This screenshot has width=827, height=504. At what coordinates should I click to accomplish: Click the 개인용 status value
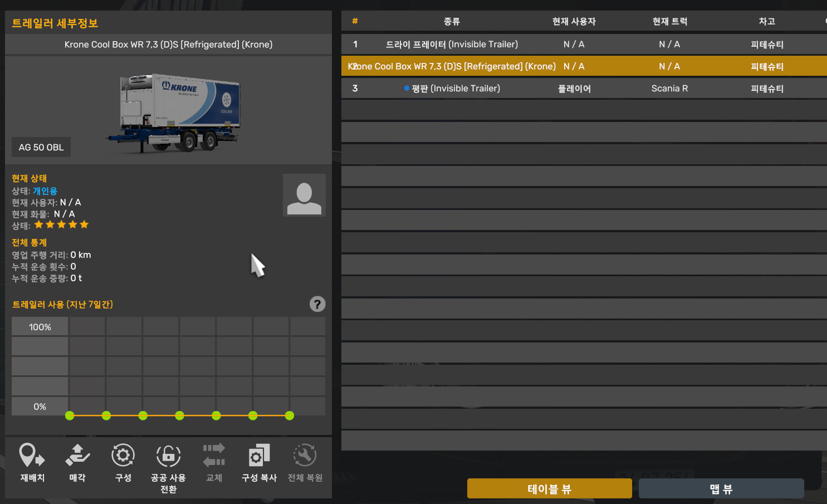pyautogui.click(x=45, y=191)
